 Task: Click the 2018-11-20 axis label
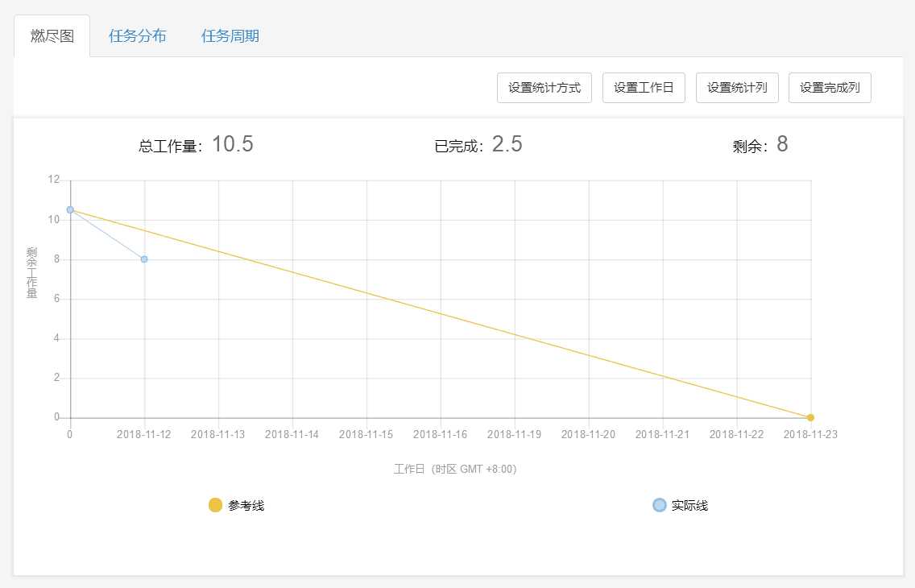pyautogui.click(x=589, y=435)
